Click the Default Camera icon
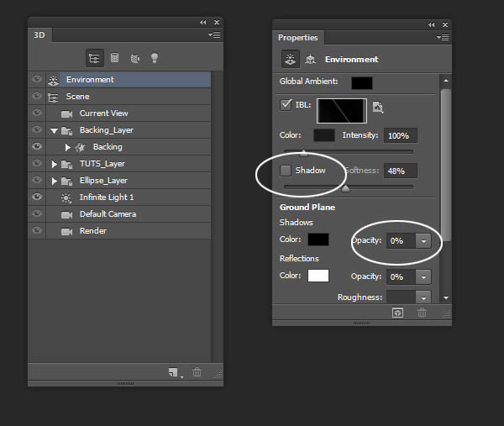 (66, 214)
